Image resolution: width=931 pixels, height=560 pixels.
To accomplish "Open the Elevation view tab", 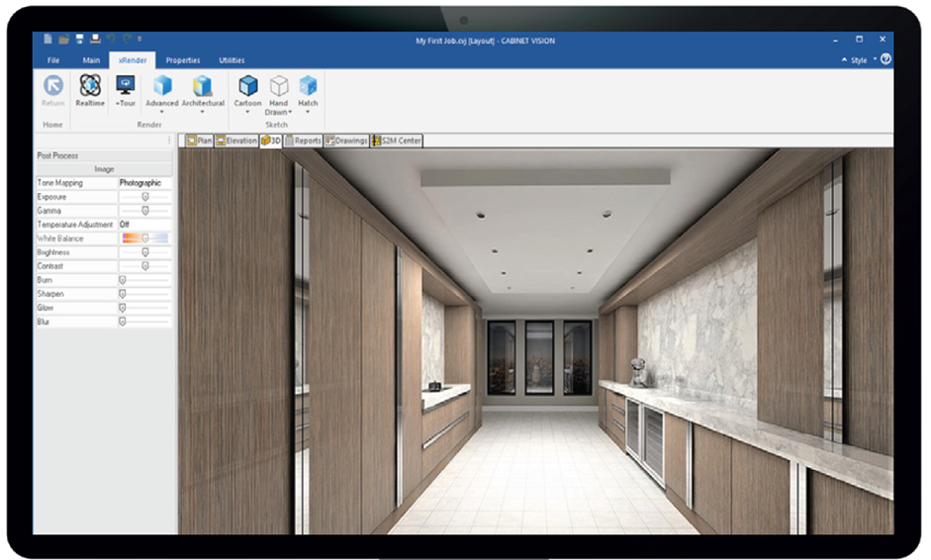I will click(x=236, y=140).
